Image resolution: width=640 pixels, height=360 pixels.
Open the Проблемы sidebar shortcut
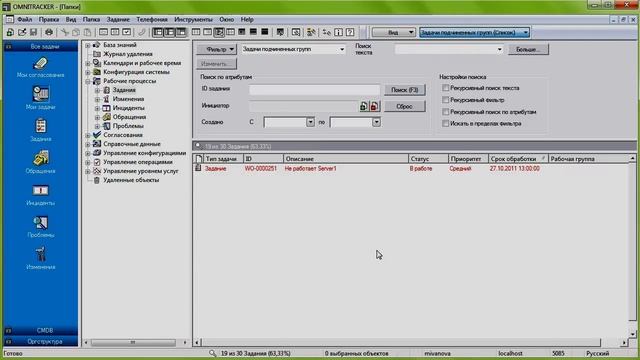tap(40, 227)
